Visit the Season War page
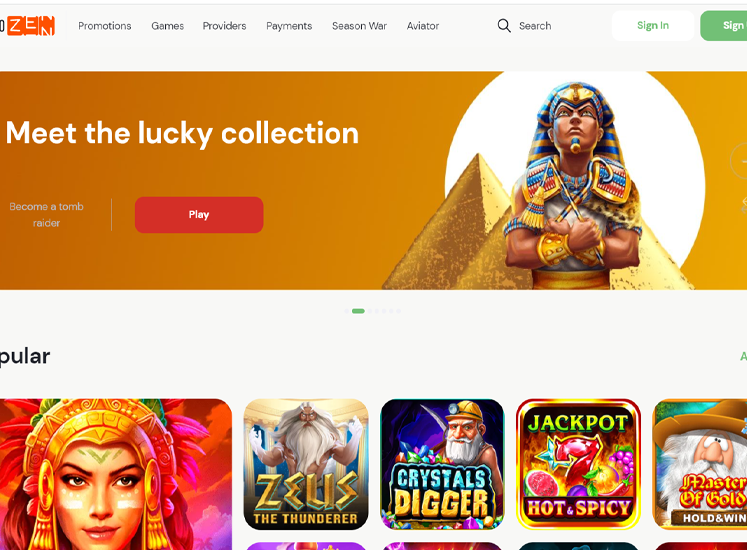747x550 pixels. [x=360, y=26]
